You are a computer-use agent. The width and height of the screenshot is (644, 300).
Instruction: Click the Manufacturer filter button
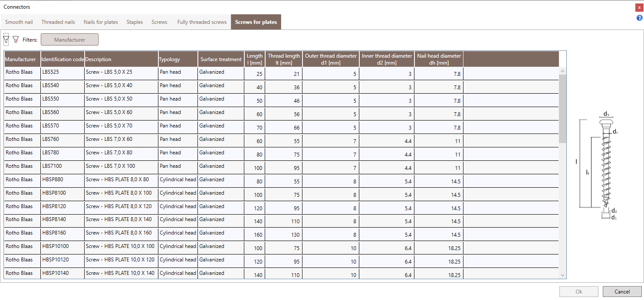point(70,39)
